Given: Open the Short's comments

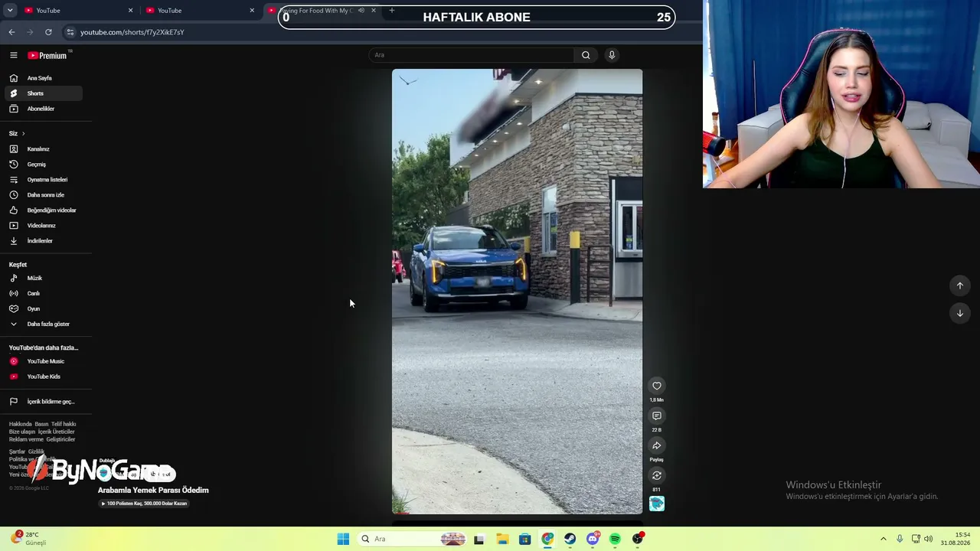Looking at the screenshot, I should point(657,416).
